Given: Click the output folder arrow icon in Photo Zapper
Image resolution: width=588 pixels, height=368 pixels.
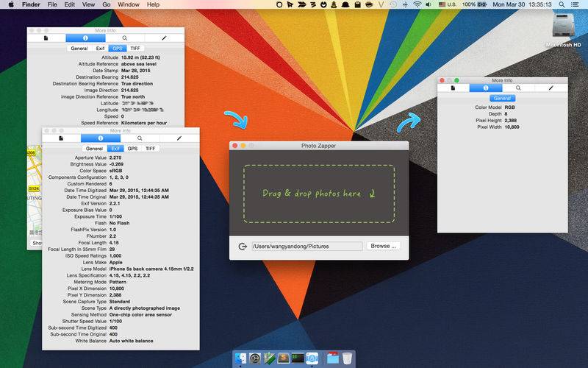Looking at the screenshot, I should 243,247.
